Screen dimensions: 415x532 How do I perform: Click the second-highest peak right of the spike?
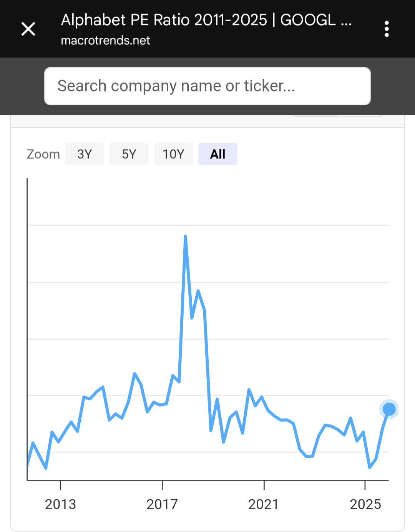pyautogui.click(x=198, y=291)
